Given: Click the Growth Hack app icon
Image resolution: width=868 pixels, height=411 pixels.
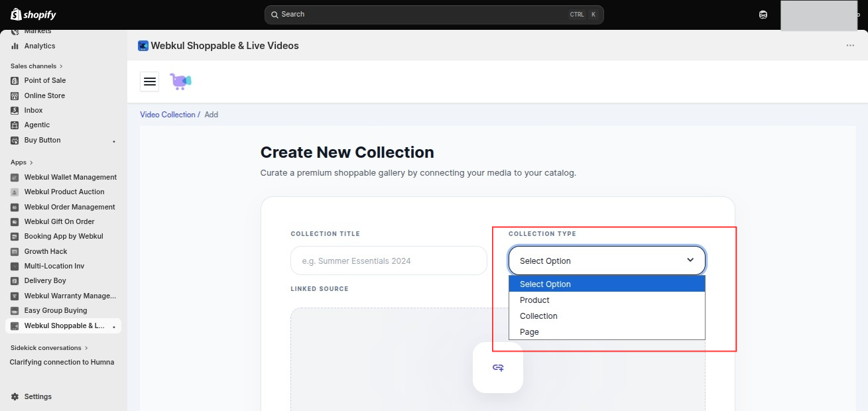Looking at the screenshot, I should pyautogui.click(x=15, y=251).
